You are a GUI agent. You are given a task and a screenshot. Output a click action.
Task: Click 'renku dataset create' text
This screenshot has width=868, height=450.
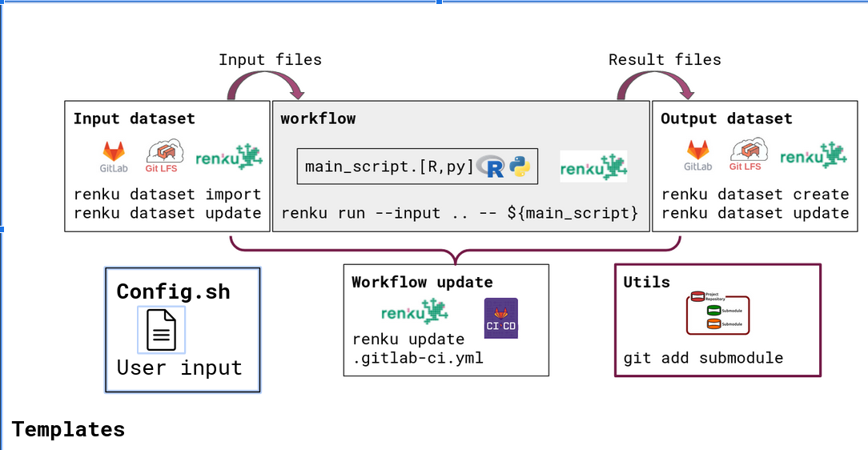(756, 195)
